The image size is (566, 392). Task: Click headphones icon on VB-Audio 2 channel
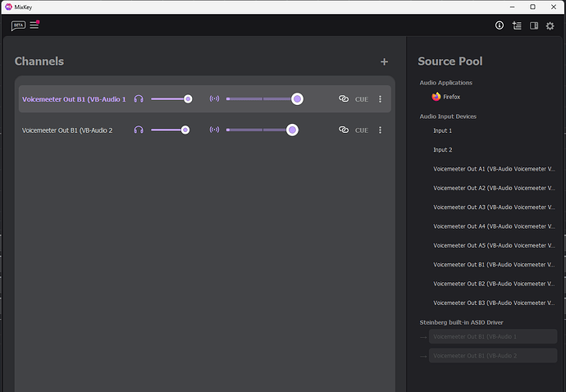pos(139,130)
